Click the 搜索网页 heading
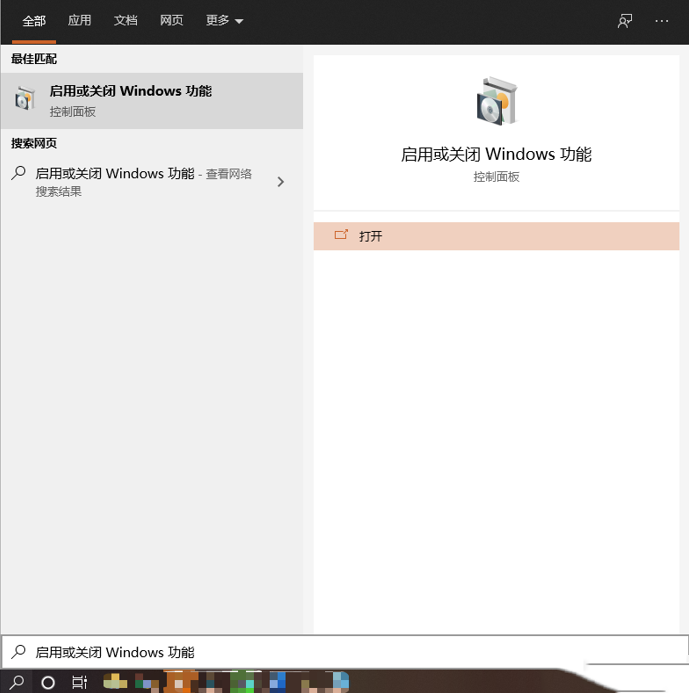Image resolution: width=689 pixels, height=693 pixels. 34,143
